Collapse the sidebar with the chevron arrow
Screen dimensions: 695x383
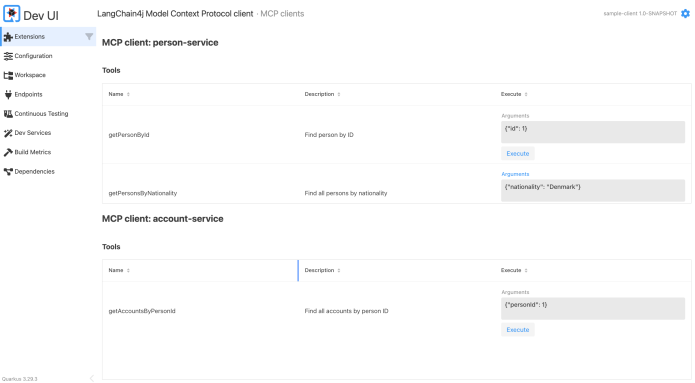[92, 378]
